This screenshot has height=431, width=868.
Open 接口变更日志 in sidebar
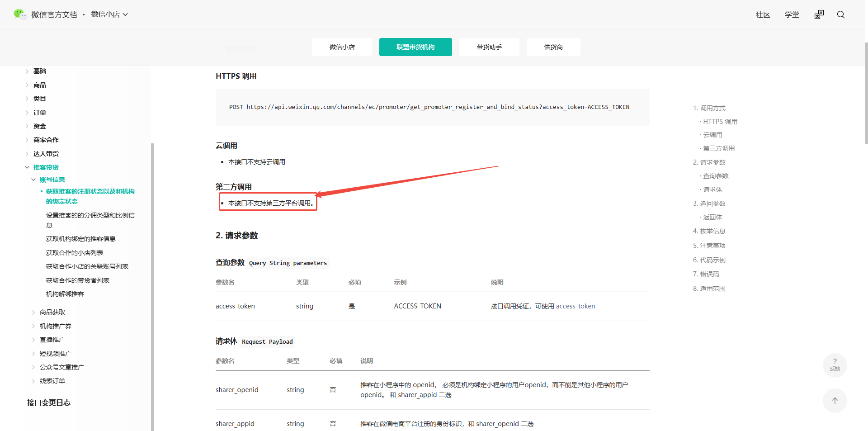pos(49,403)
